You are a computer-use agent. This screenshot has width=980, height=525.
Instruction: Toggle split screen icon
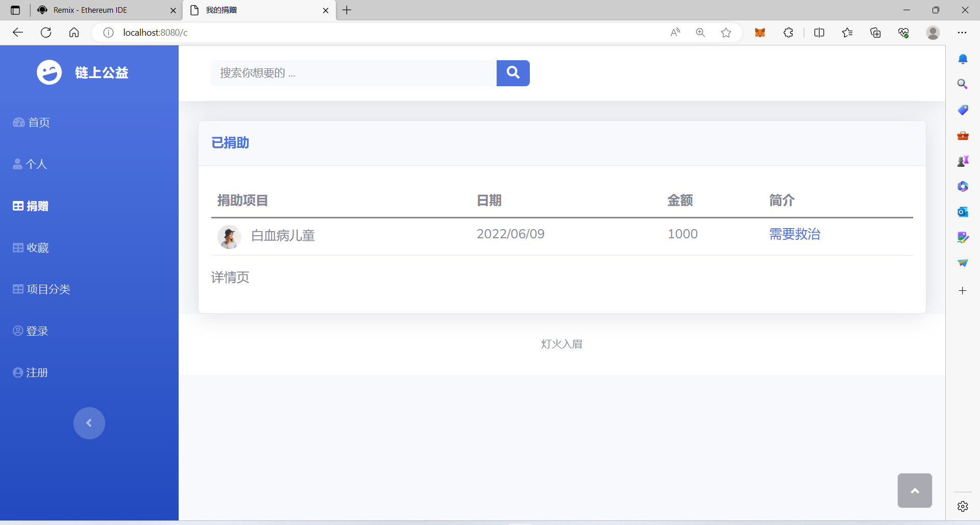(819, 33)
